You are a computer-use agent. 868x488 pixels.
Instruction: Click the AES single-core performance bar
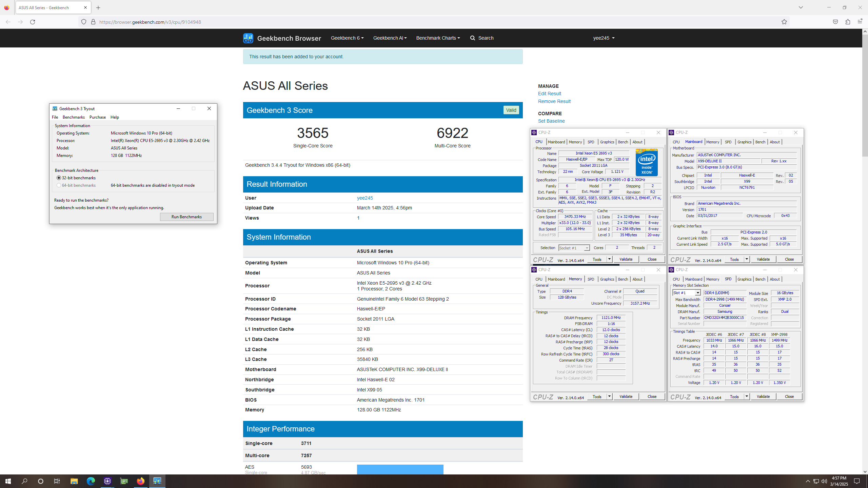[x=400, y=469]
